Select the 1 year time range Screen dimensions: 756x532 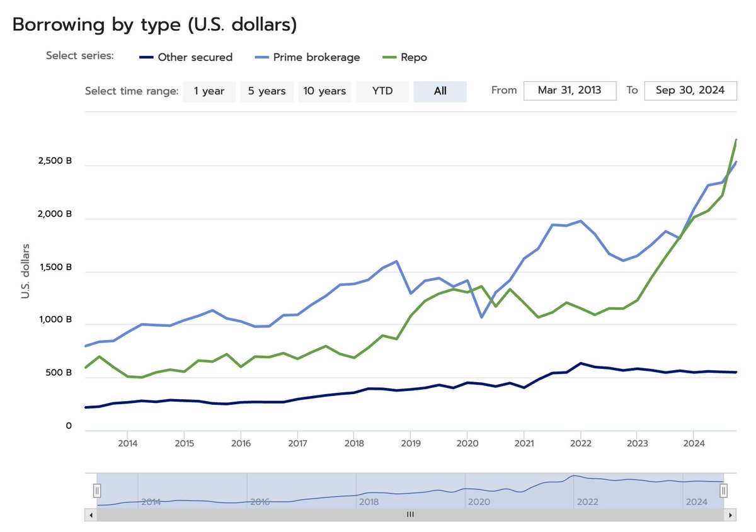click(209, 91)
